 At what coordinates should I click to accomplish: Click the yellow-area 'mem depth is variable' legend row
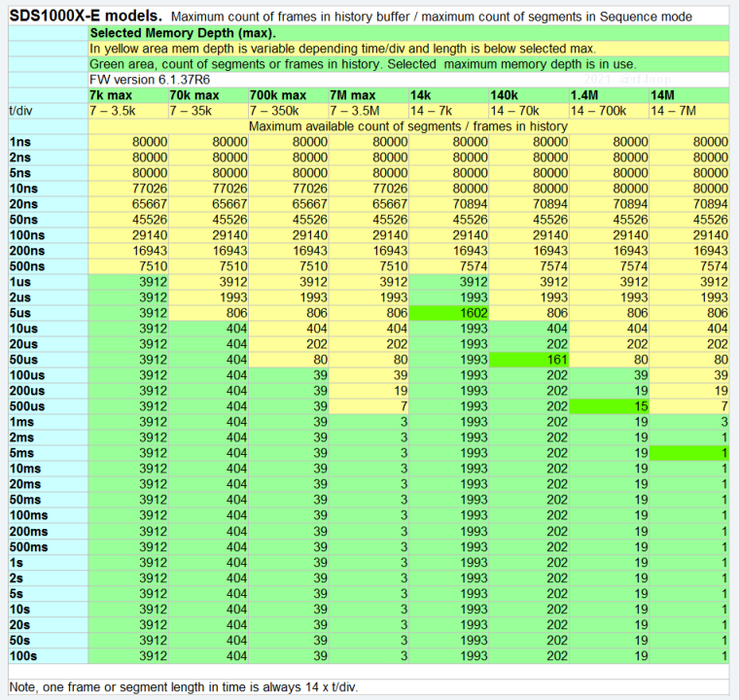[x=408, y=49]
